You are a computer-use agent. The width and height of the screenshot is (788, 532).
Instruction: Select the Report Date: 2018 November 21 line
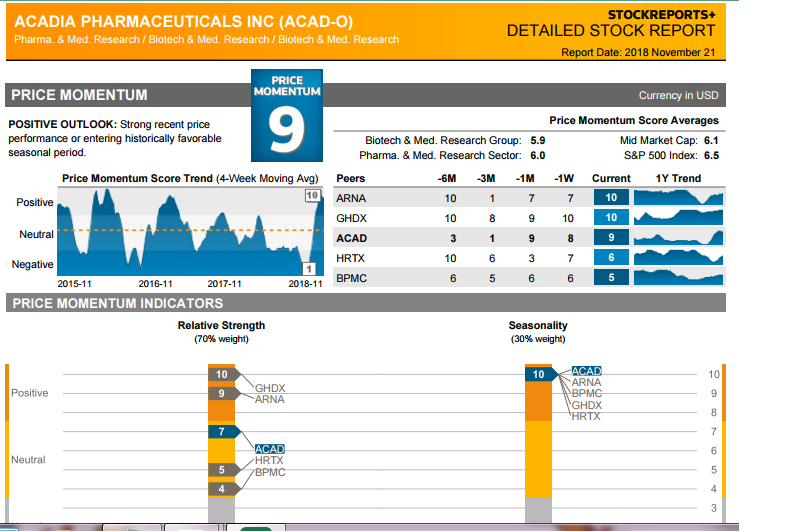point(638,52)
